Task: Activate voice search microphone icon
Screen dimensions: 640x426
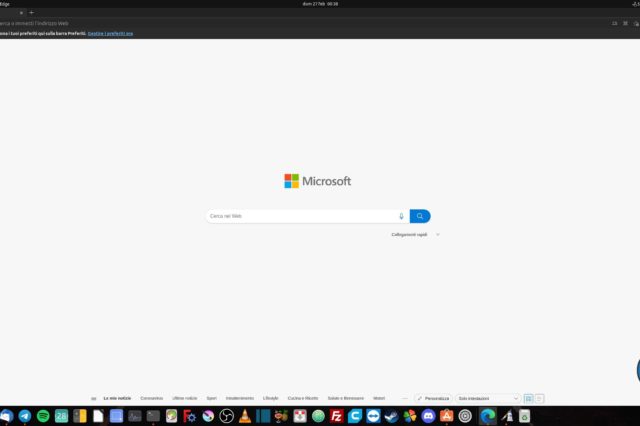Action: (401, 216)
